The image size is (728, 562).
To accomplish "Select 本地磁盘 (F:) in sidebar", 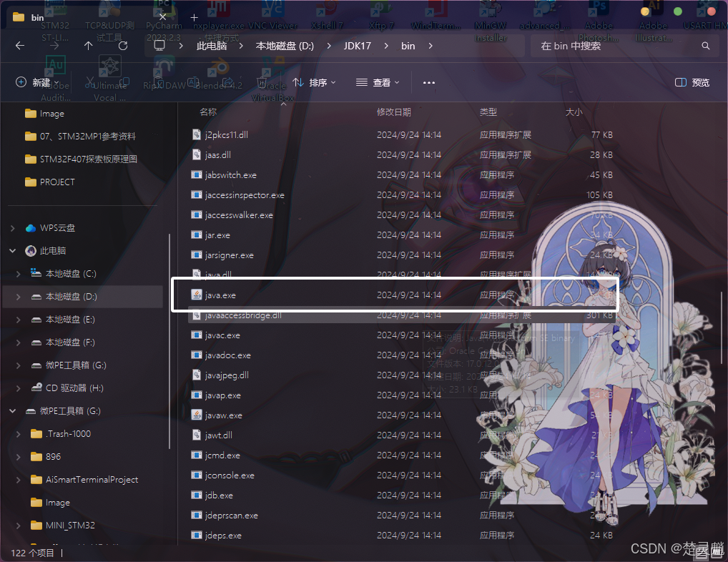I will coord(83,342).
